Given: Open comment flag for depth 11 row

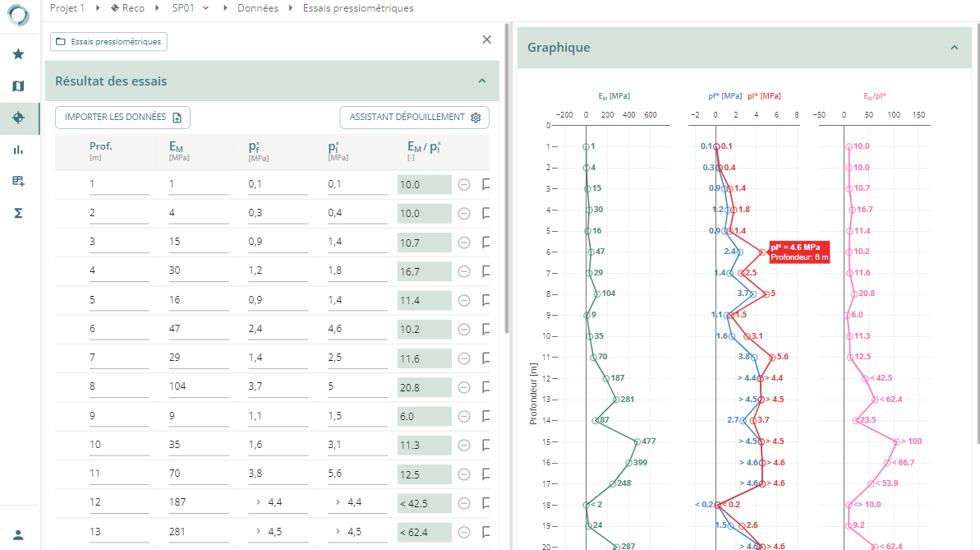Looking at the screenshot, I should 486,474.
